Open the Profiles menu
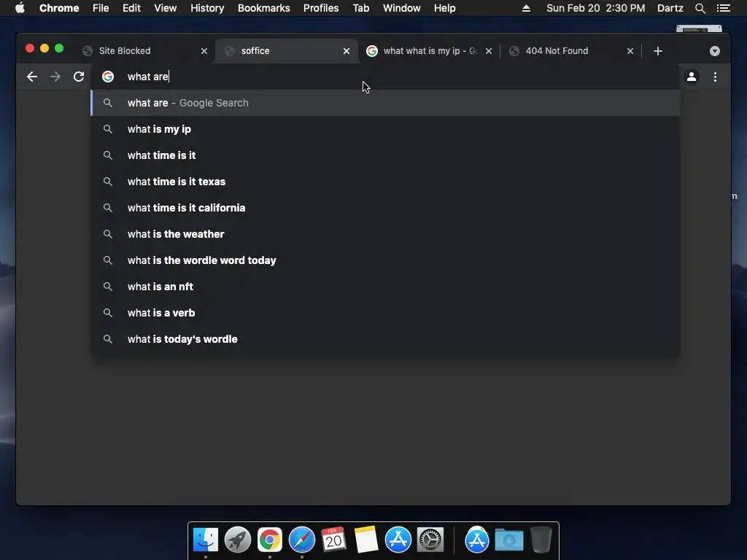Viewport: 747px width, 560px height. pos(321,8)
